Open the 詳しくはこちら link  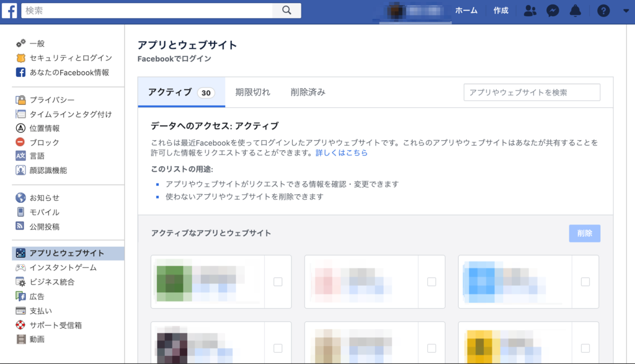pyautogui.click(x=342, y=153)
